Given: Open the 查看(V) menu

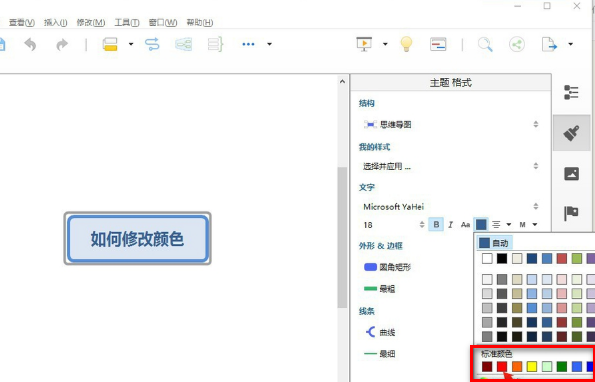Looking at the screenshot, I should click(22, 23).
